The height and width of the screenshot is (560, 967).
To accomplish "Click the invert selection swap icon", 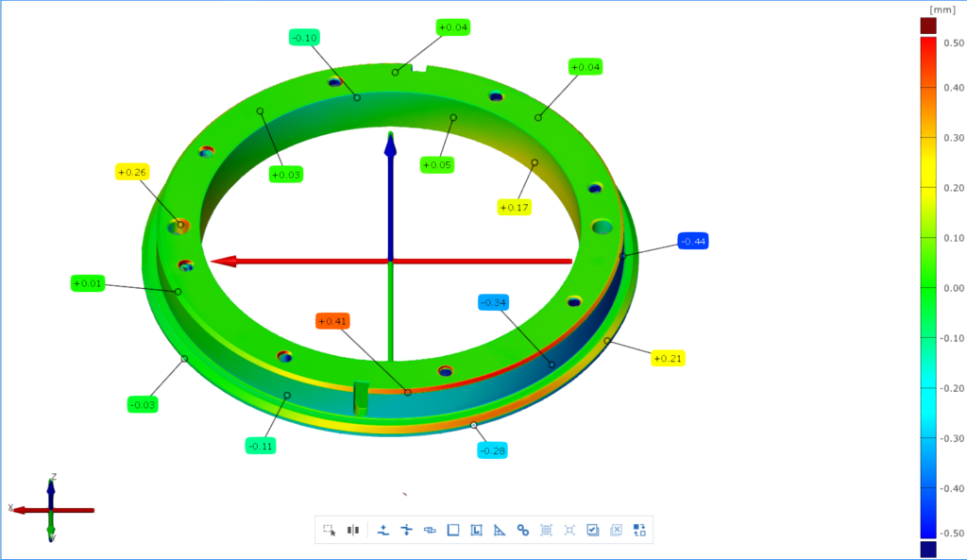I will point(639,530).
